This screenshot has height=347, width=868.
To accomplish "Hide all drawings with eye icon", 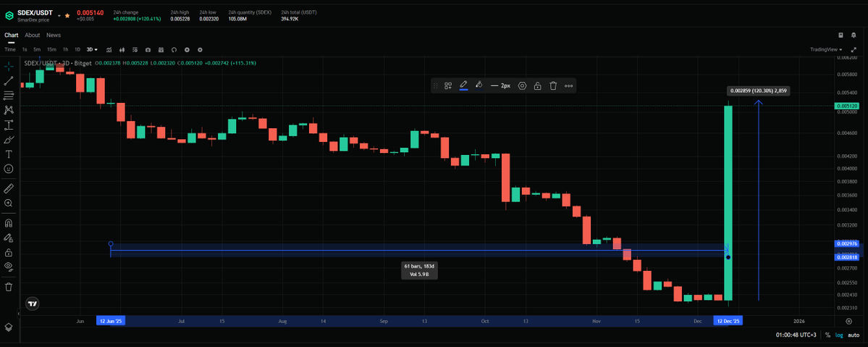I will coord(8,267).
